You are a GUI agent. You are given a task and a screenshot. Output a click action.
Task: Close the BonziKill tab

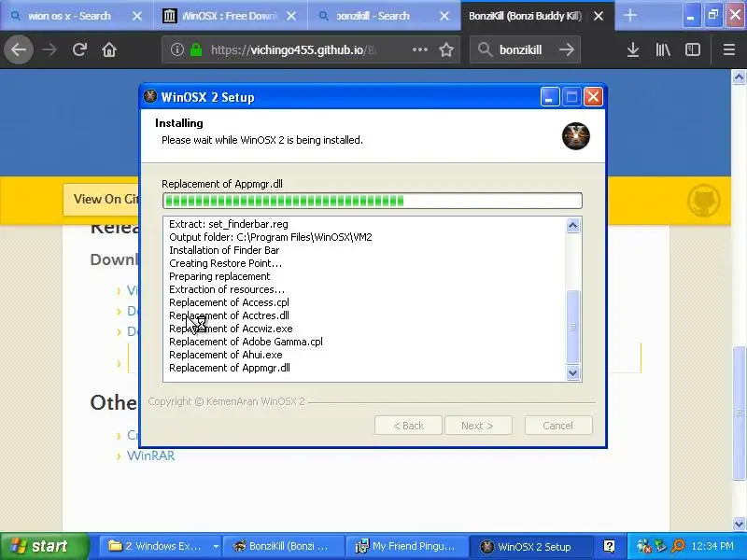pyautogui.click(x=599, y=16)
